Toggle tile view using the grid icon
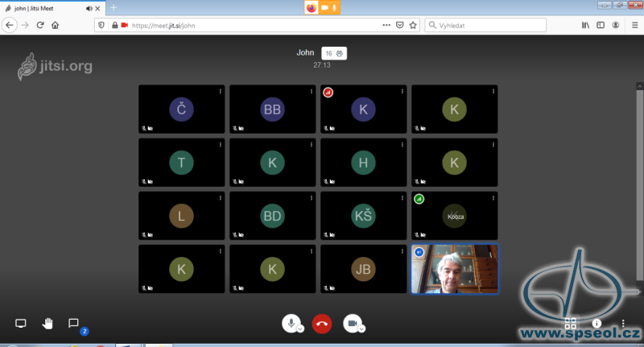 571,323
